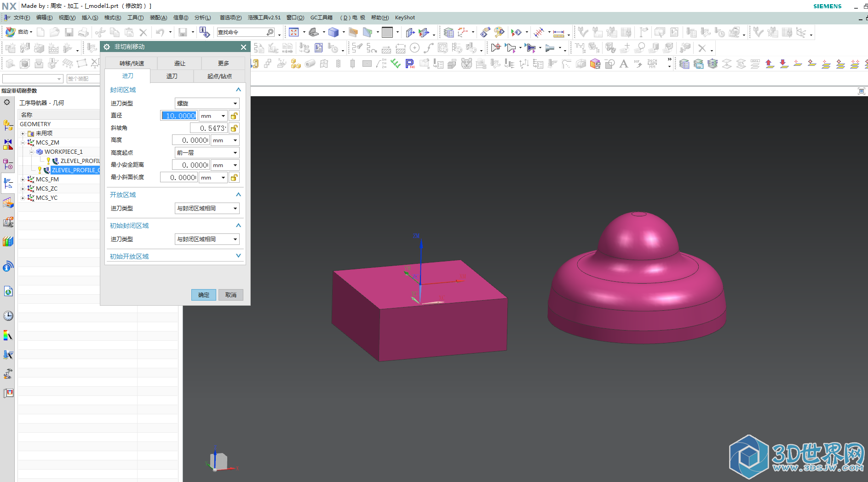868x482 pixels.
Task: Expand the 初始开放区域 section
Action: pos(238,256)
